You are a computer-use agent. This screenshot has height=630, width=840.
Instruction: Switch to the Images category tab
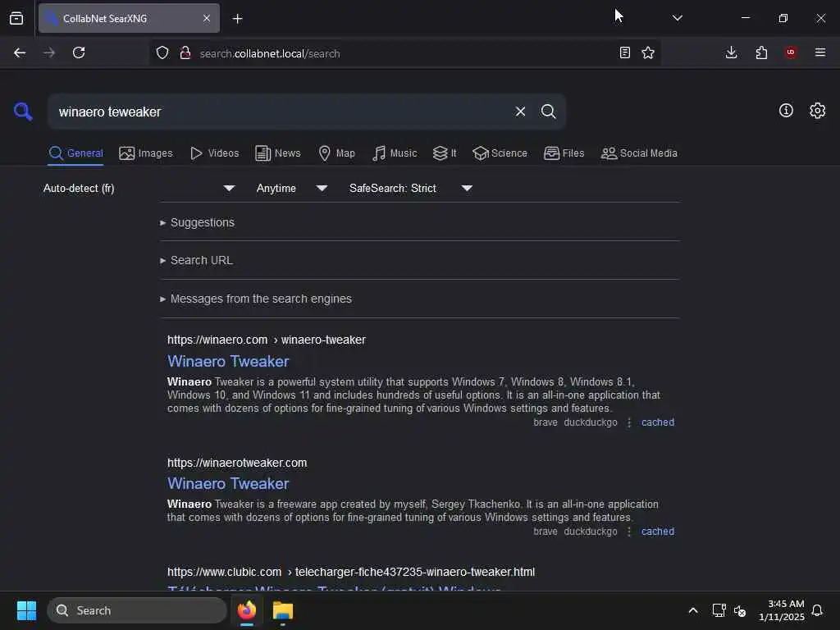click(146, 153)
